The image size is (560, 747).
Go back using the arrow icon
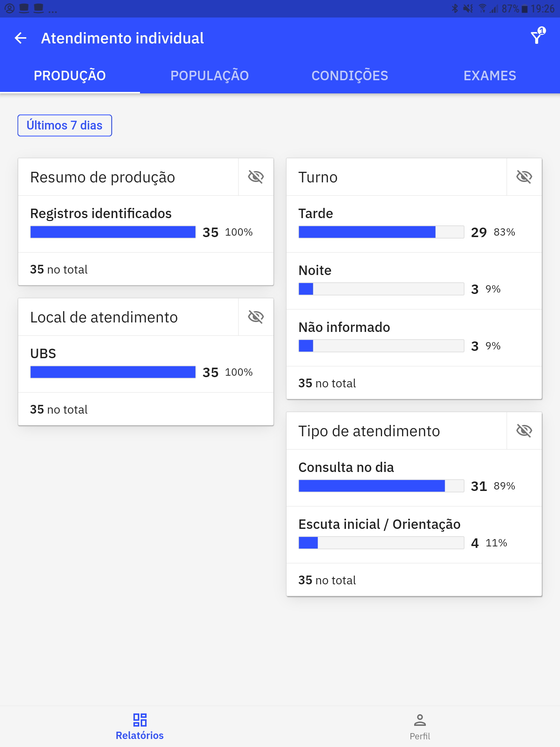[x=20, y=38]
